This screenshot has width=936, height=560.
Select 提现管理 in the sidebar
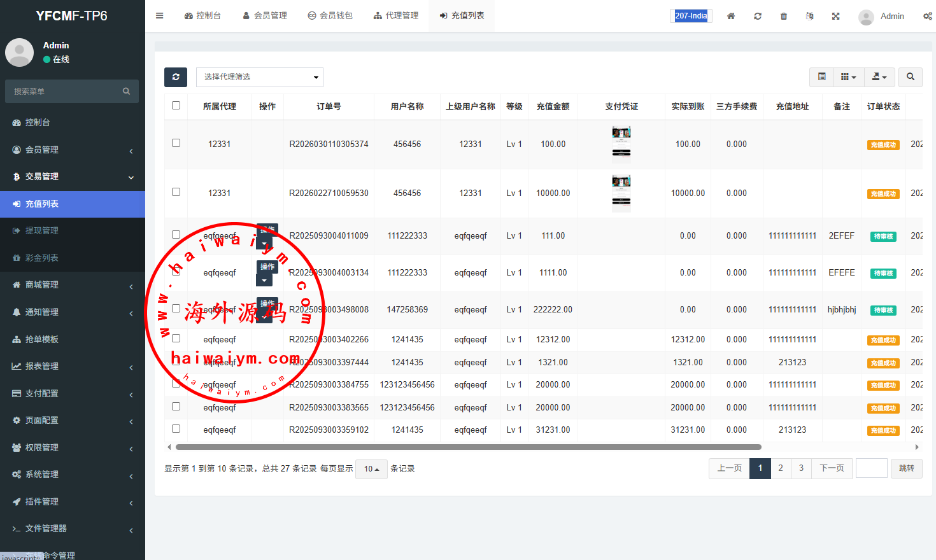(42, 230)
